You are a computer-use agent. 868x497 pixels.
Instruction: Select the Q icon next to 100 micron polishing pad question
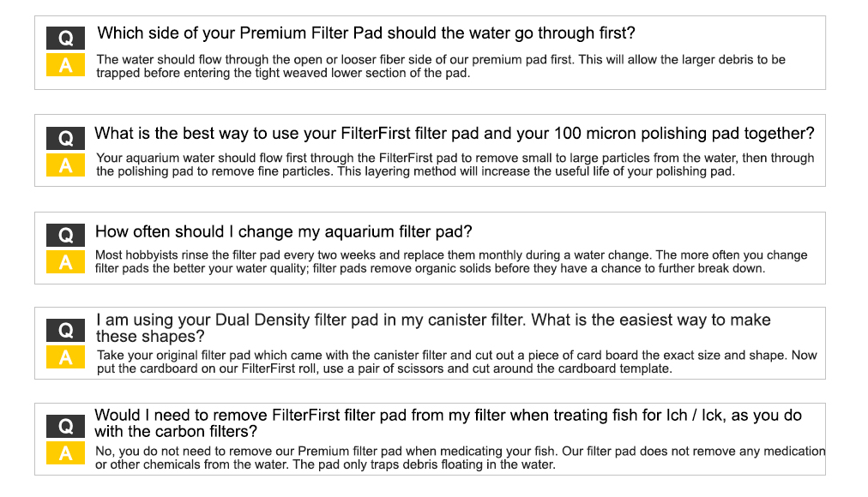65,138
